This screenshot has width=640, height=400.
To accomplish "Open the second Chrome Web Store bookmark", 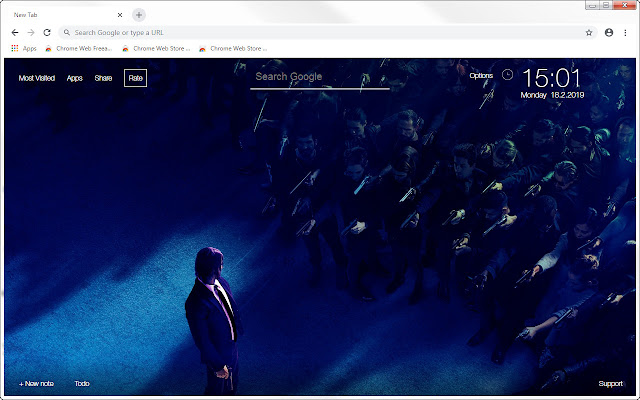I will 156,49.
